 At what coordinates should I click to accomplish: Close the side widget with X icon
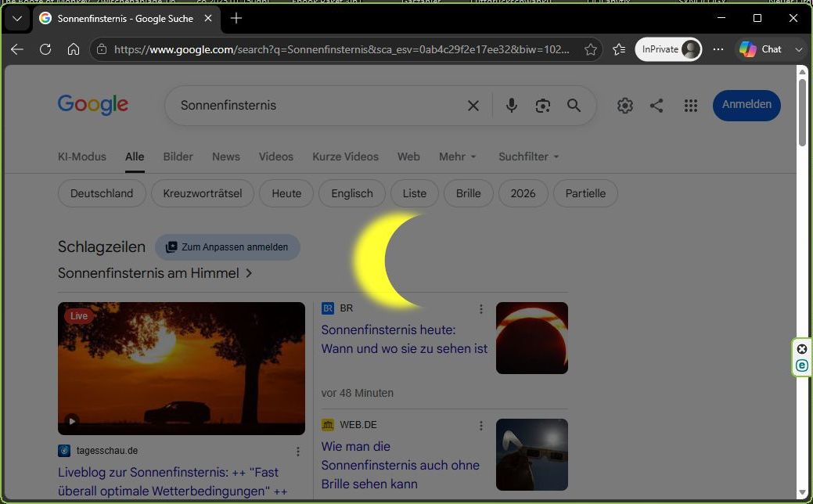(801, 349)
